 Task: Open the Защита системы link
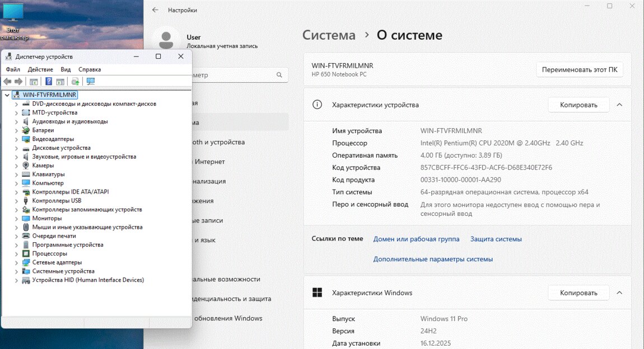coord(496,239)
